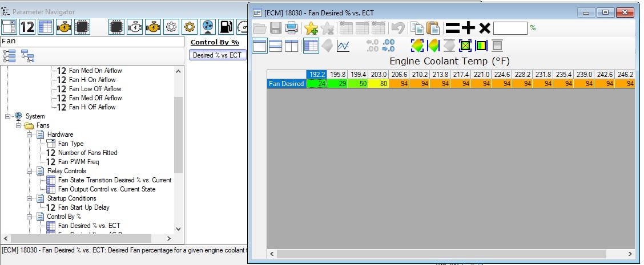Click the plus add-value icon
Screen dimensions: 644x265
[x=469, y=28]
